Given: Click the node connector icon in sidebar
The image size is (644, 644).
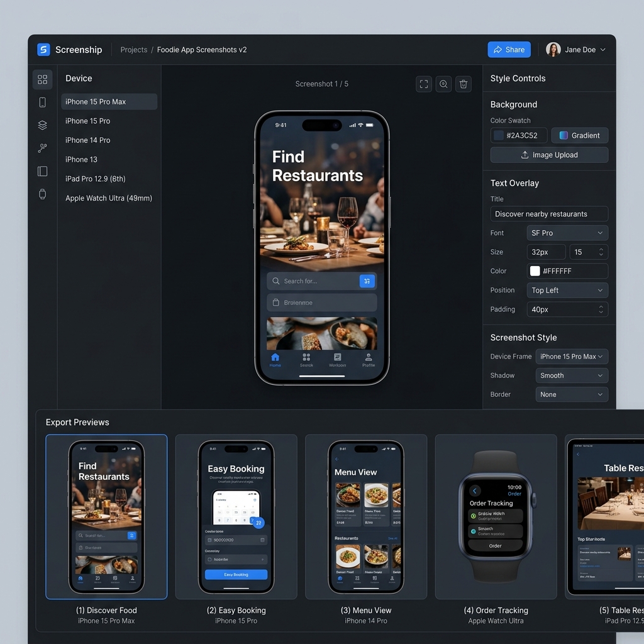Looking at the screenshot, I should tap(42, 148).
